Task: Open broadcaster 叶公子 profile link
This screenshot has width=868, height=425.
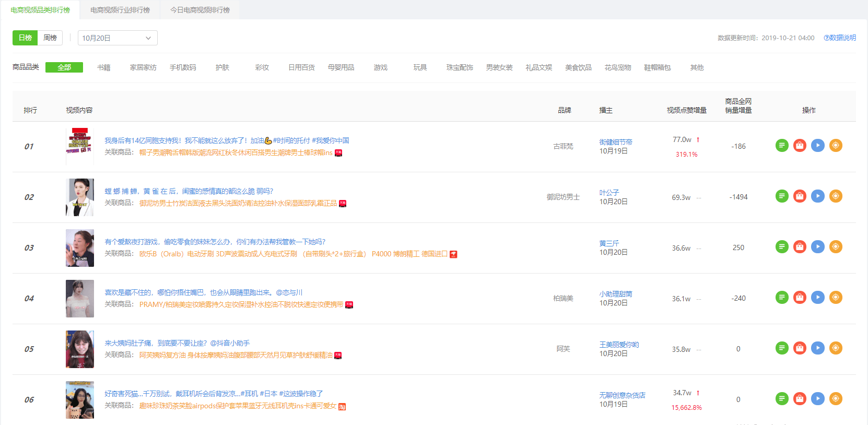Action: [x=609, y=193]
